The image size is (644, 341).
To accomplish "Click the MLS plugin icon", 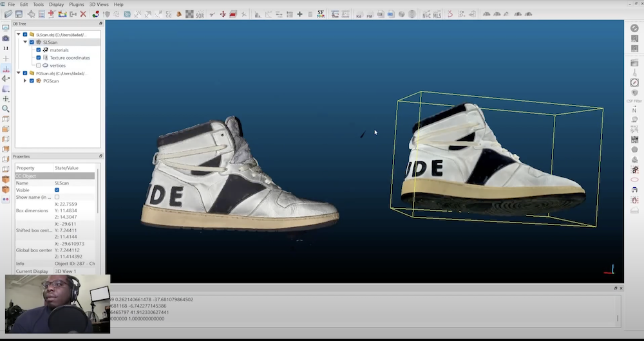I will [437, 14].
